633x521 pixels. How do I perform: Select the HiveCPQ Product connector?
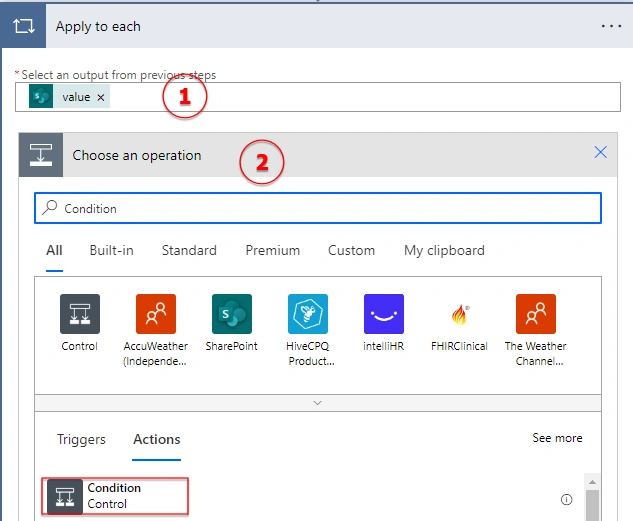[308, 314]
